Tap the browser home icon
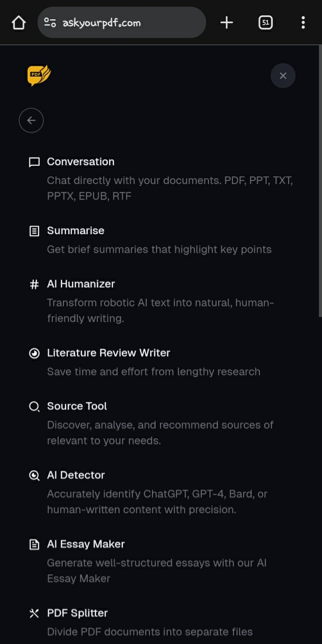The image size is (322, 644). click(x=19, y=22)
